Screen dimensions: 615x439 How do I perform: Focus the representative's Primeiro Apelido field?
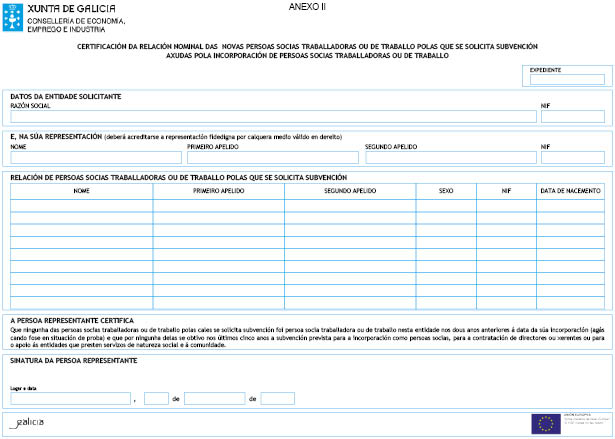click(x=272, y=158)
